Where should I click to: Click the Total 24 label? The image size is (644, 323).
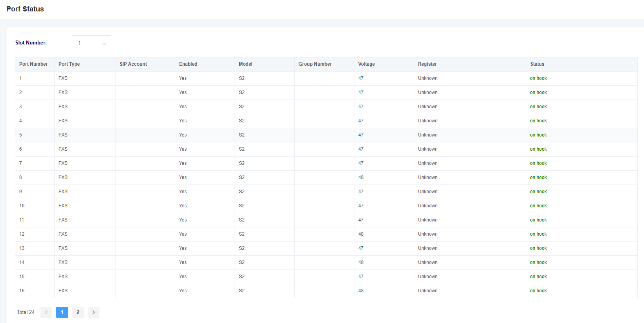pyautogui.click(x=26, y=312)
